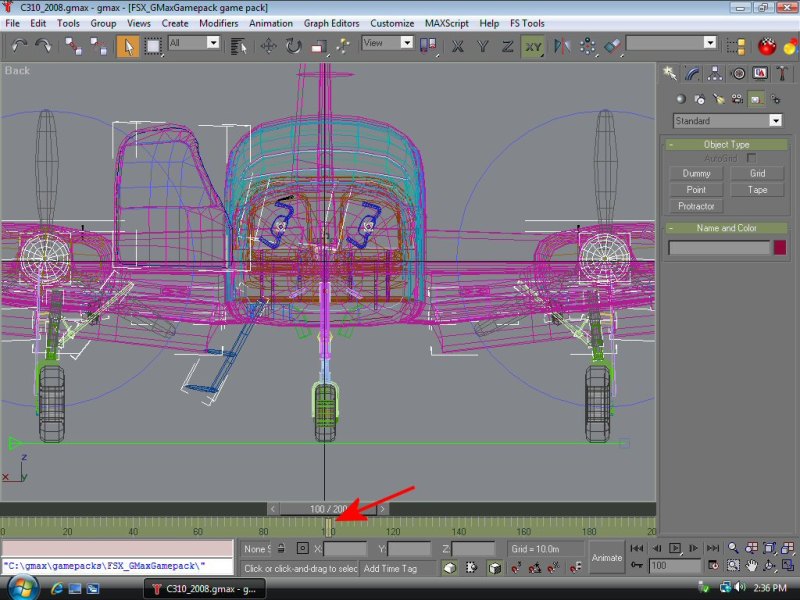Toggle the XY axis constraint button
This screenshot has width=800, height=600.
click(x=533, y=45)
